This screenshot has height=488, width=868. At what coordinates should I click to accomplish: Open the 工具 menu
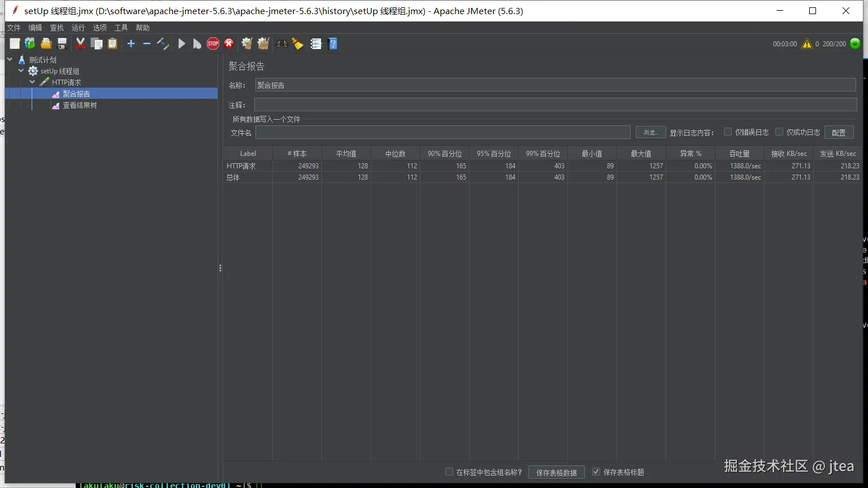pyautogui.click(x=121, y=28)
